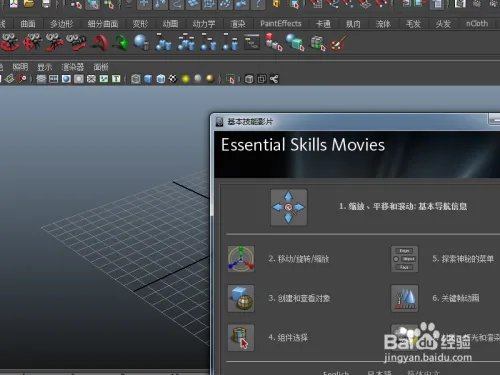Viewport: 500px width, 375px height.
Task: Click movie link 1. 缩放、平移和滚动
Action: pyautogui.click(x=403, y=207)
